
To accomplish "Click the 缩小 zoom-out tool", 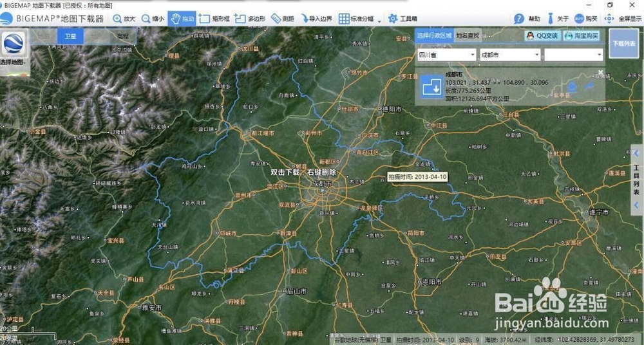I will (153, 19).
